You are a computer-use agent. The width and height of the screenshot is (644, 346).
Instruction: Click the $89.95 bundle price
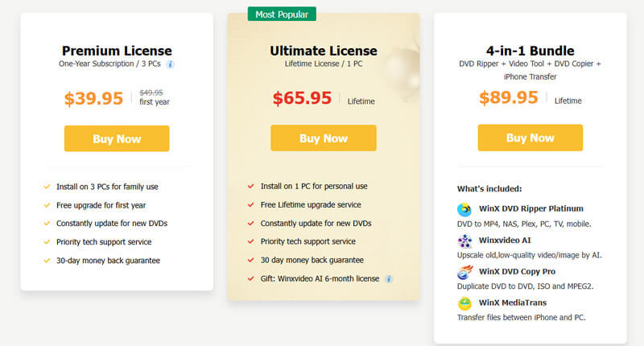[509, 97]
